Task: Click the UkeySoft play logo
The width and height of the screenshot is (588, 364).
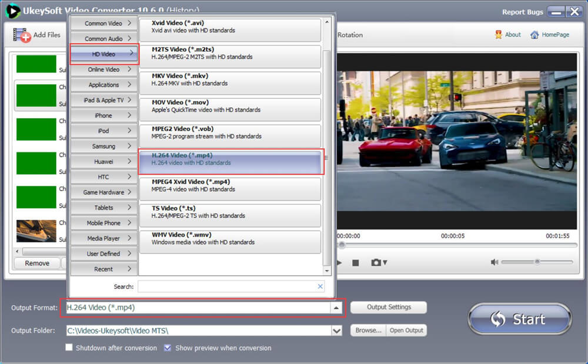Action: coord(13,11)
